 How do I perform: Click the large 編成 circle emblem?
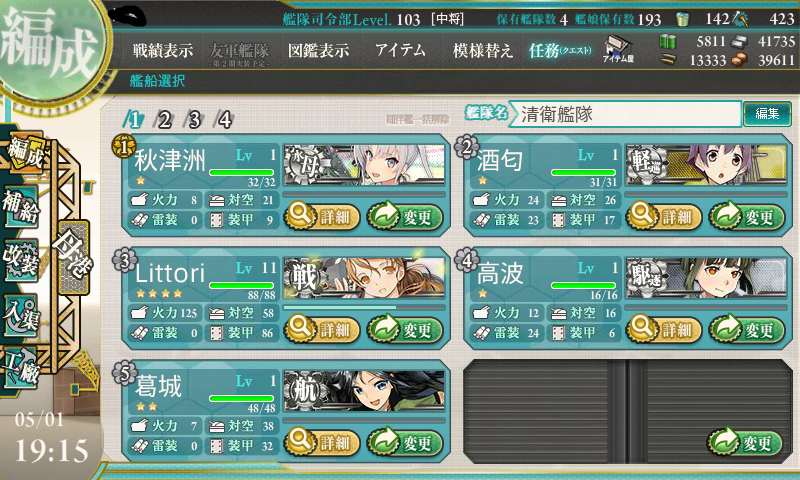click(51, 48)
